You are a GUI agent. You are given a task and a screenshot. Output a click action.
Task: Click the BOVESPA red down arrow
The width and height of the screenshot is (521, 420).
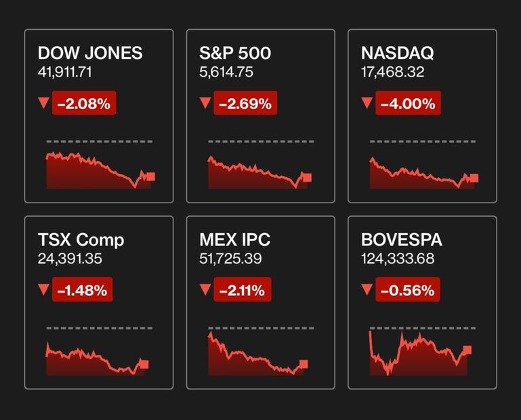367,289
